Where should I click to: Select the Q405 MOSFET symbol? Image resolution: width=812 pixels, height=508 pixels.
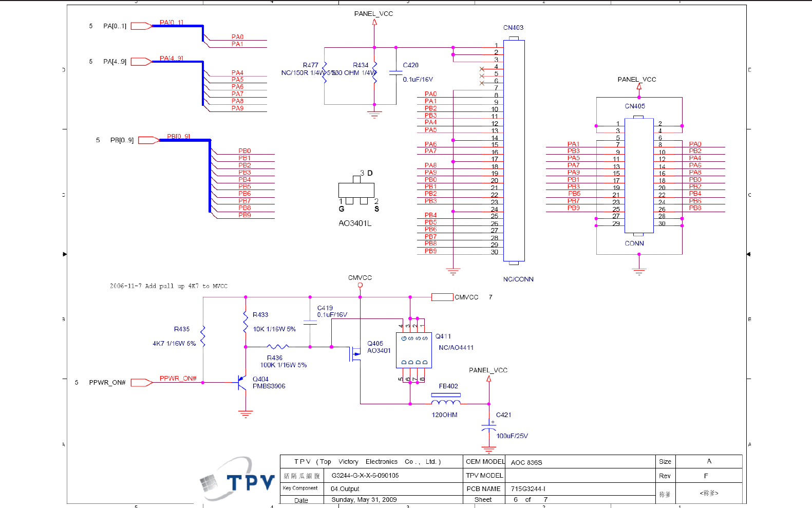point(355,353)
